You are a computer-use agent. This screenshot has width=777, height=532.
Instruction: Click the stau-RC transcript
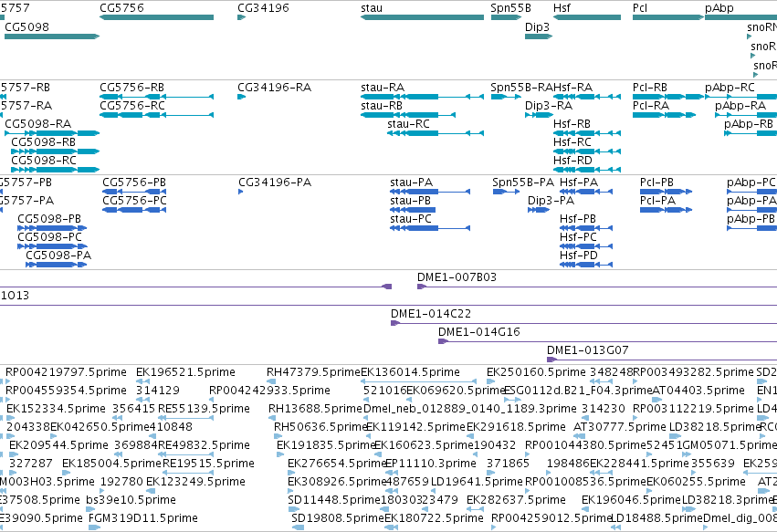point(436,133)
